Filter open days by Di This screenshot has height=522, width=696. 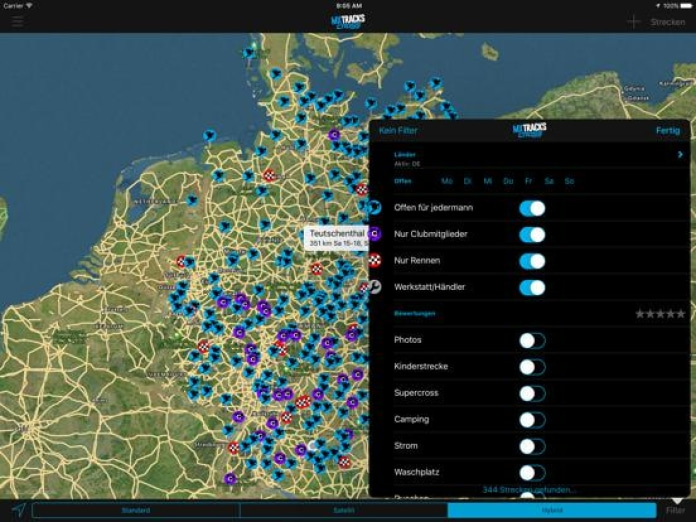pyautogui.click(x=467, y=181)
